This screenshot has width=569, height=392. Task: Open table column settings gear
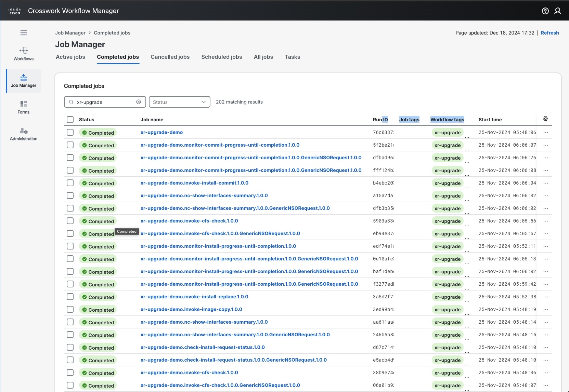click(545, 119)
